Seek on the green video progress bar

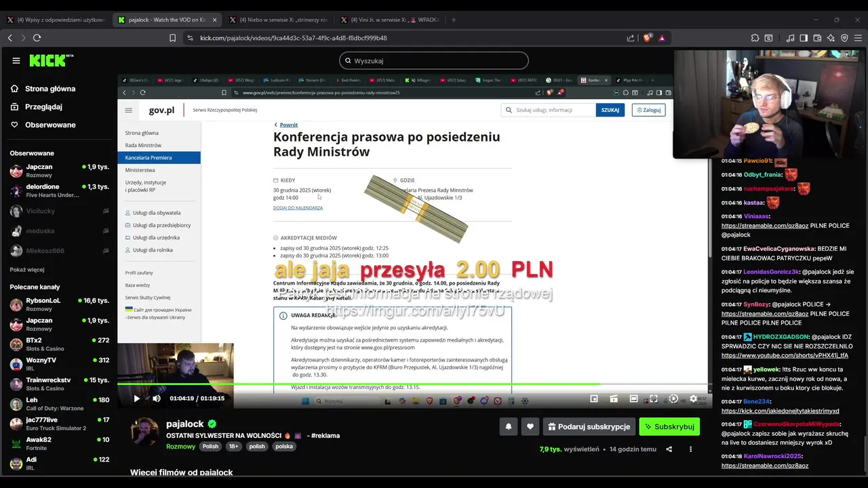pyautogui.click(x=414, y=385)
